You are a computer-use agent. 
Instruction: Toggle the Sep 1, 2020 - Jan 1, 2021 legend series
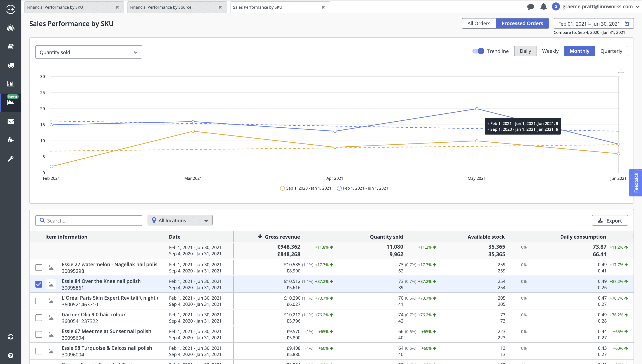306,188
